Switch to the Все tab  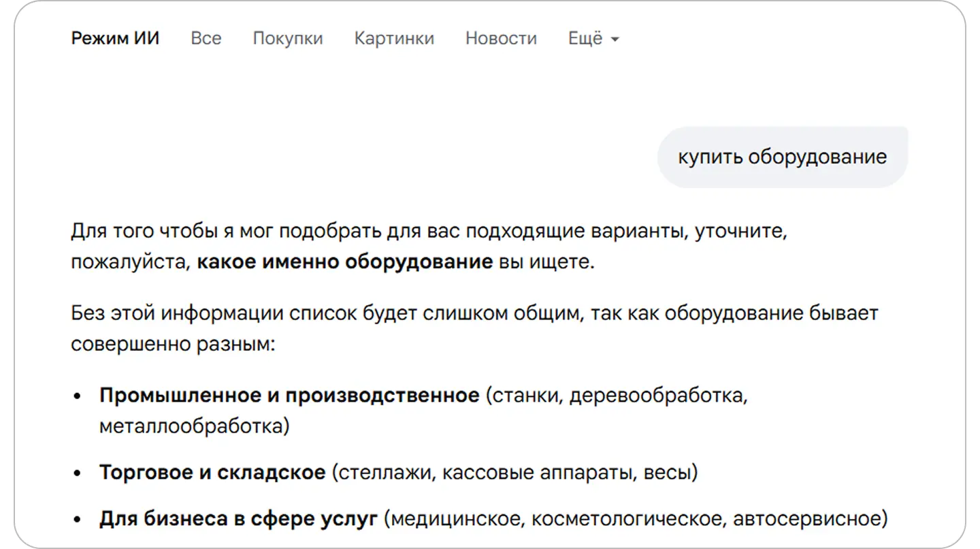tap(206, 38)
